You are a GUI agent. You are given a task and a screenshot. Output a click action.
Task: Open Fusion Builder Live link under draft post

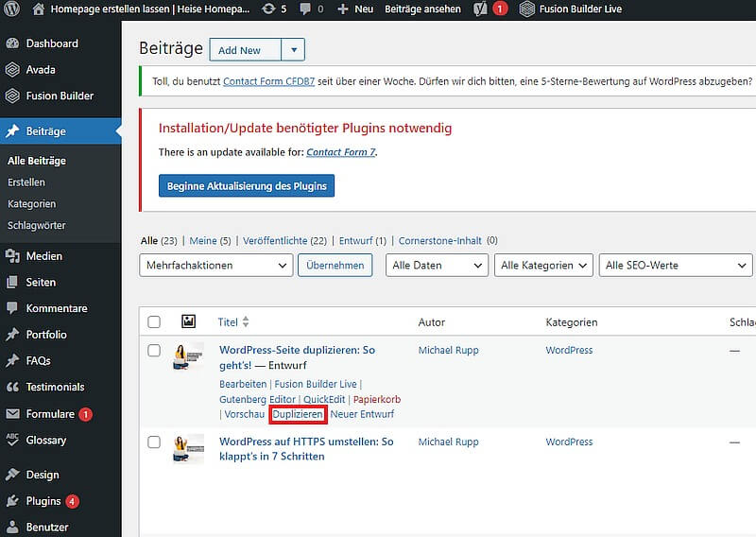pyautogui.click(x=316, y=384)
